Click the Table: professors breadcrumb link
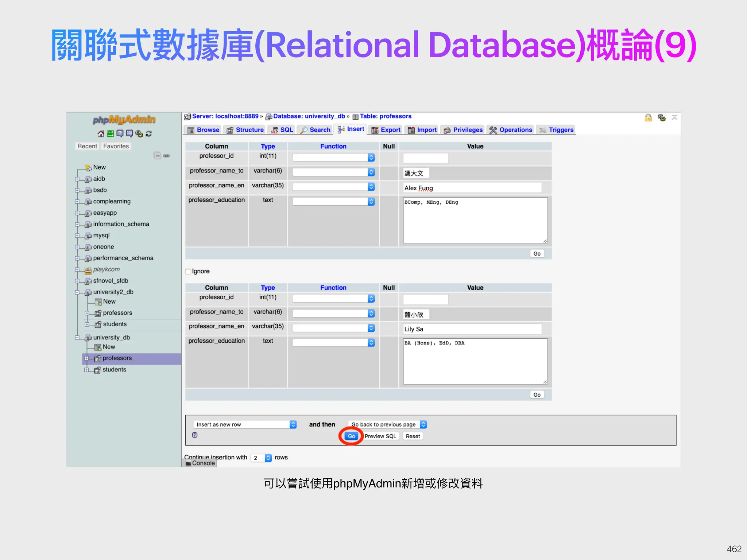The height and width of the screenshot is (560, 747). (386, 116)
